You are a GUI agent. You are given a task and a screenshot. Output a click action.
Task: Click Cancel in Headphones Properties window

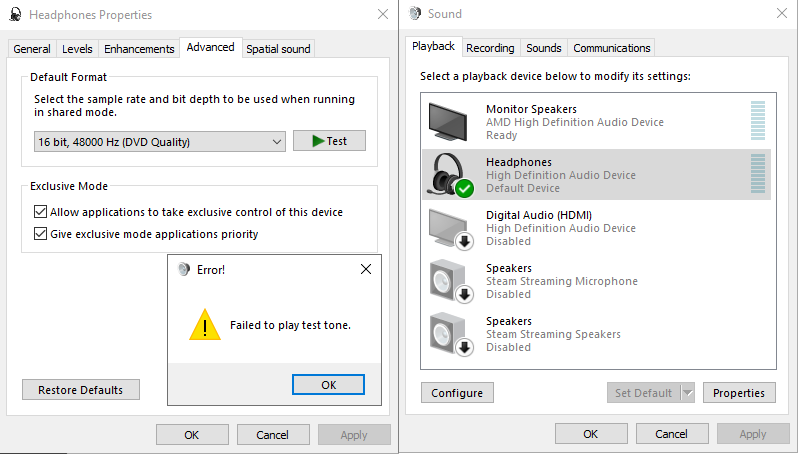point(273,435)
